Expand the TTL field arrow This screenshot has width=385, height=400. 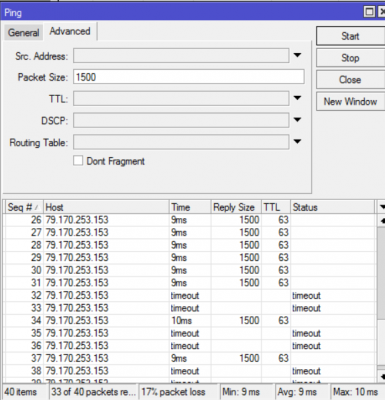tap(297, 98)
